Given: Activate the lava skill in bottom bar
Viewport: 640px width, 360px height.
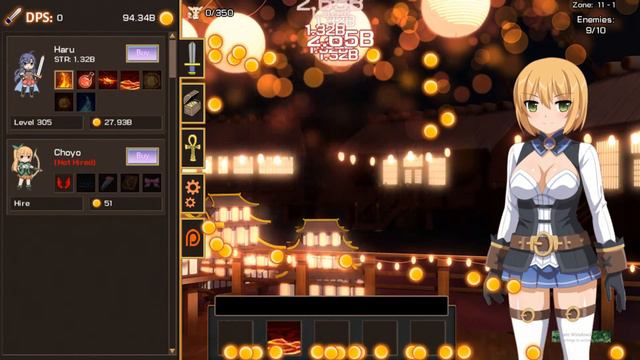Looking at the screenshot, I should (284, 337).
